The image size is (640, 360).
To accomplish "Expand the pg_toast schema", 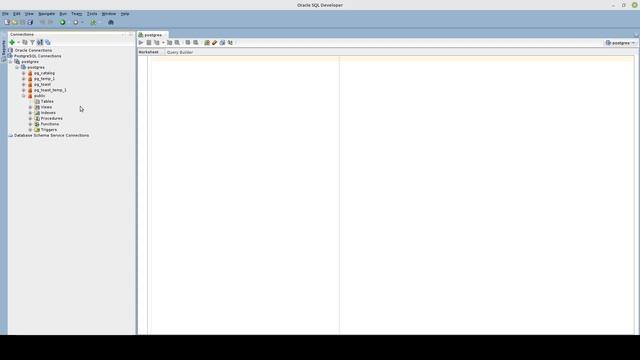I will click(24, 84).
